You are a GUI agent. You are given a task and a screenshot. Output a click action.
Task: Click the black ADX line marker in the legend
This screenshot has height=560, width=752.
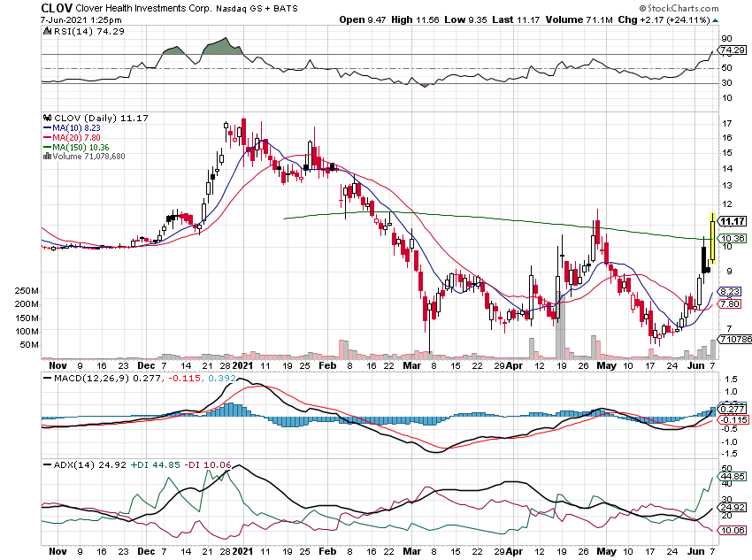47,464
